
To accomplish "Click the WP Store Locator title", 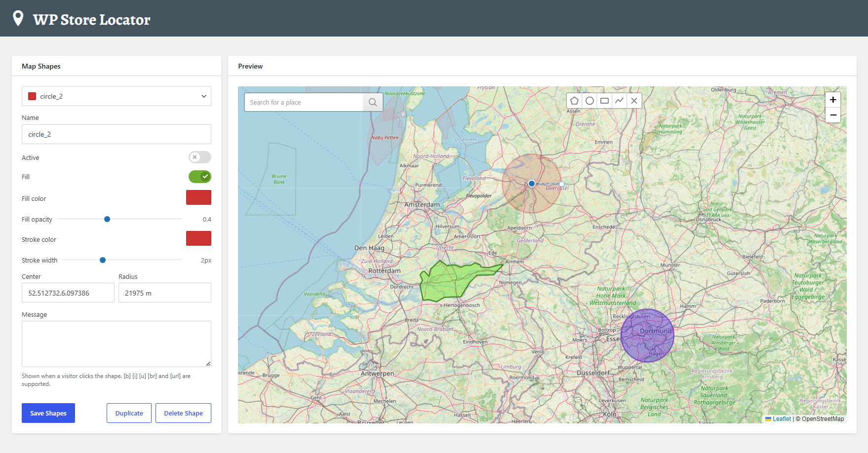I will 92,19.
